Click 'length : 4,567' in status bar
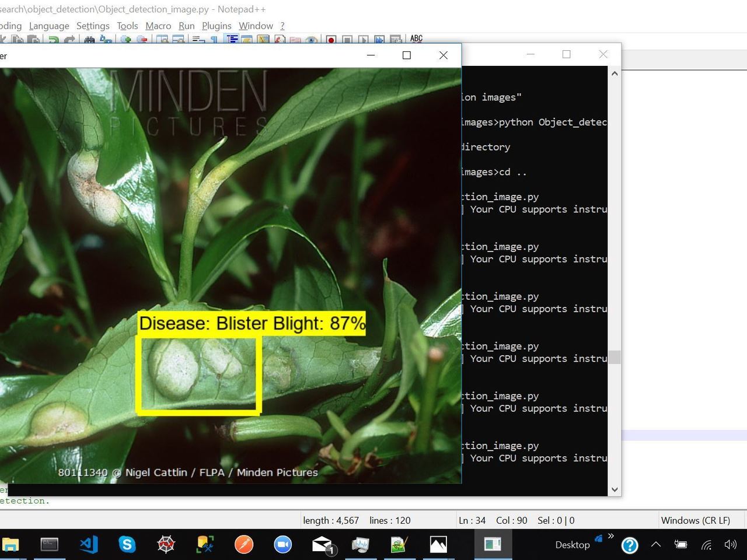The image size is (747, 560). [x=331, y=520]
